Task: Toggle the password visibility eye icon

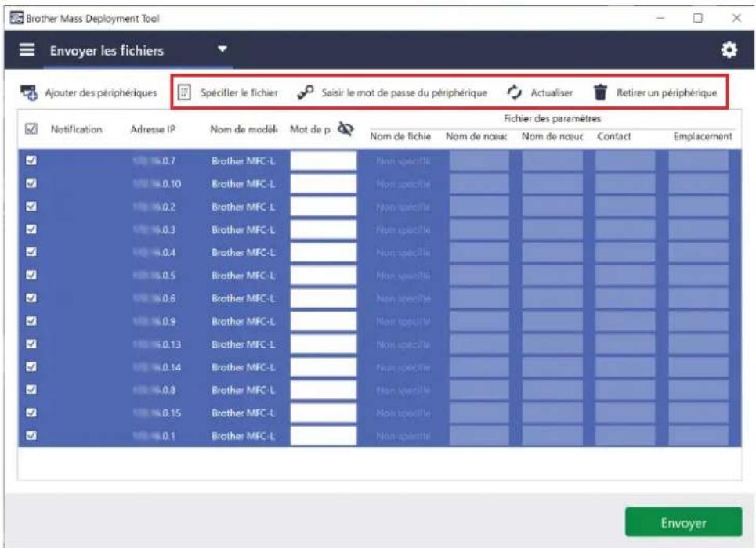Action: tap(345, 128)
